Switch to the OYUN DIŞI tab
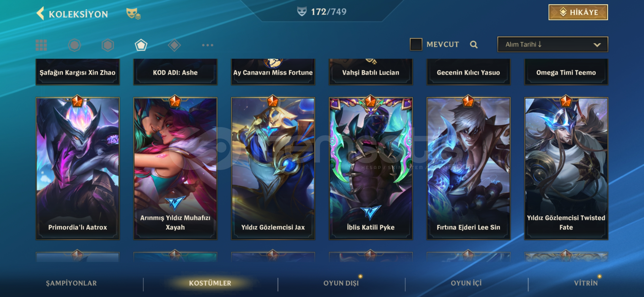 pos(341,283)
